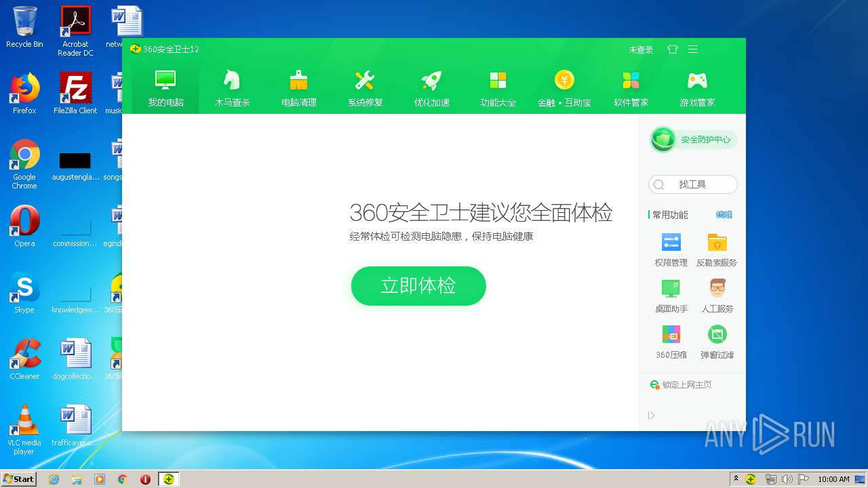
Task: Launch Firefox desktop shortcut
Action: coord(24,94)
